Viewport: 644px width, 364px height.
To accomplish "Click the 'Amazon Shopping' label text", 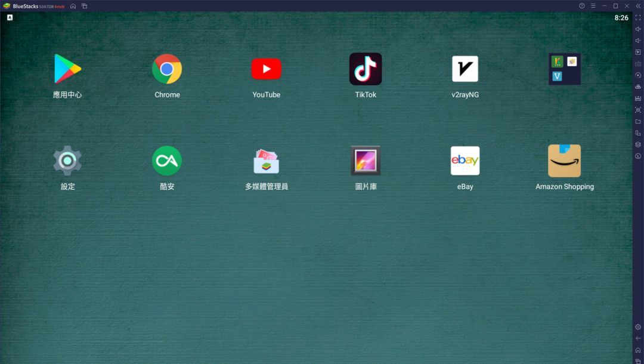I will coord(564,187).
